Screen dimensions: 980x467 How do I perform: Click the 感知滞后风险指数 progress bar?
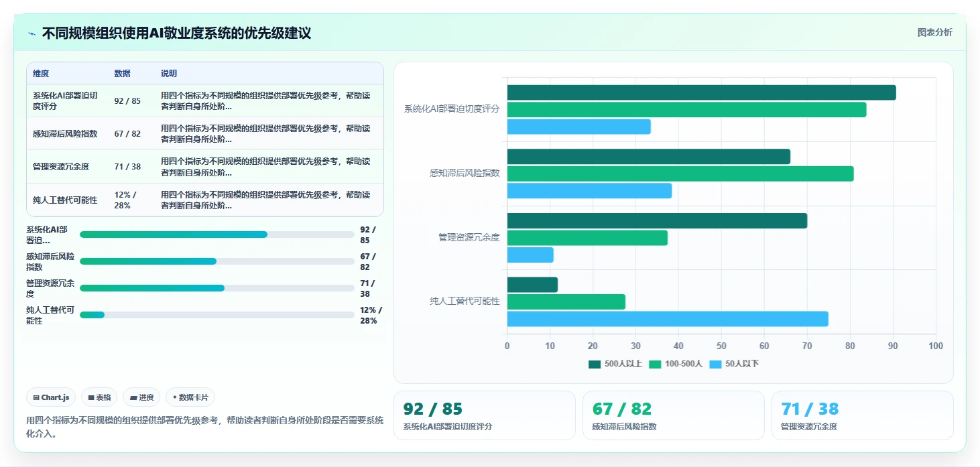point(217,261)
